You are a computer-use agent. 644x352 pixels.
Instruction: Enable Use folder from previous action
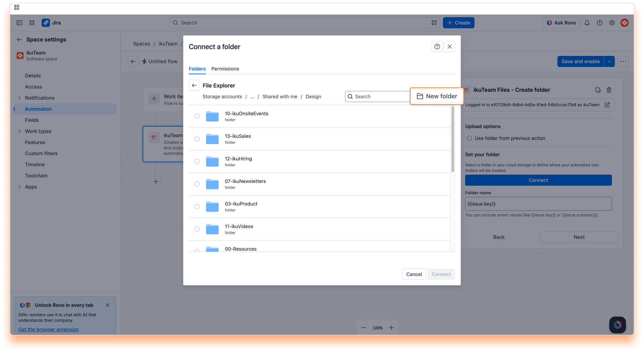469,138
